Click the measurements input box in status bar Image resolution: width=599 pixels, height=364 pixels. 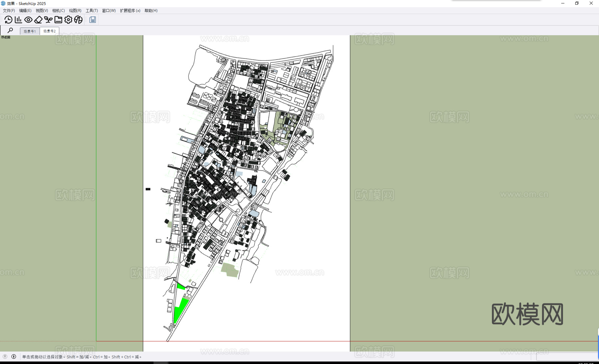coord(567,357)
